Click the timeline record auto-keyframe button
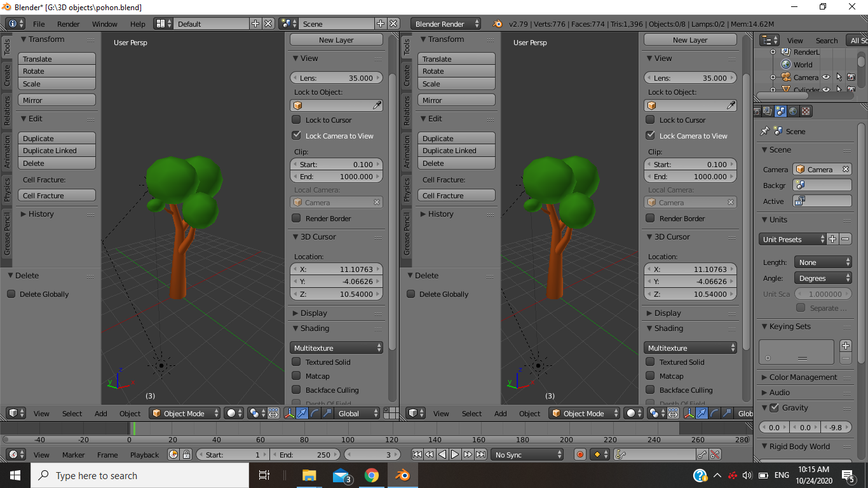This screenshot has width=868, height=488. [x=580, y=454]
